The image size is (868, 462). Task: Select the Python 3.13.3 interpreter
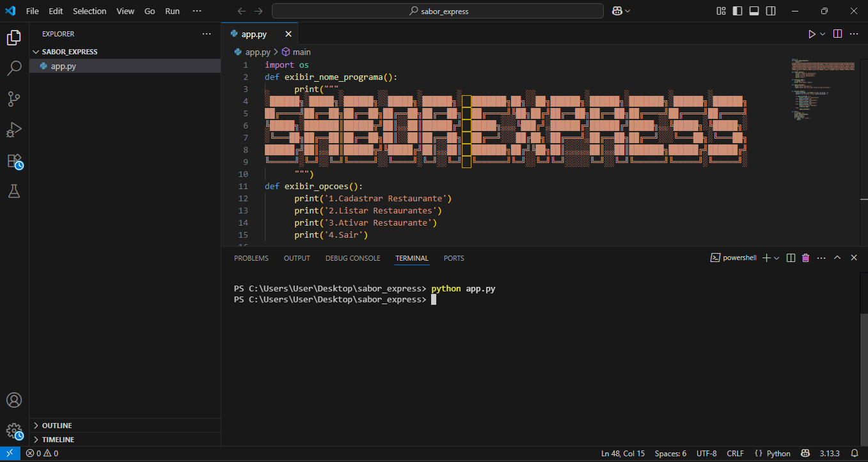pyautogui.click(x=830, y=454)
